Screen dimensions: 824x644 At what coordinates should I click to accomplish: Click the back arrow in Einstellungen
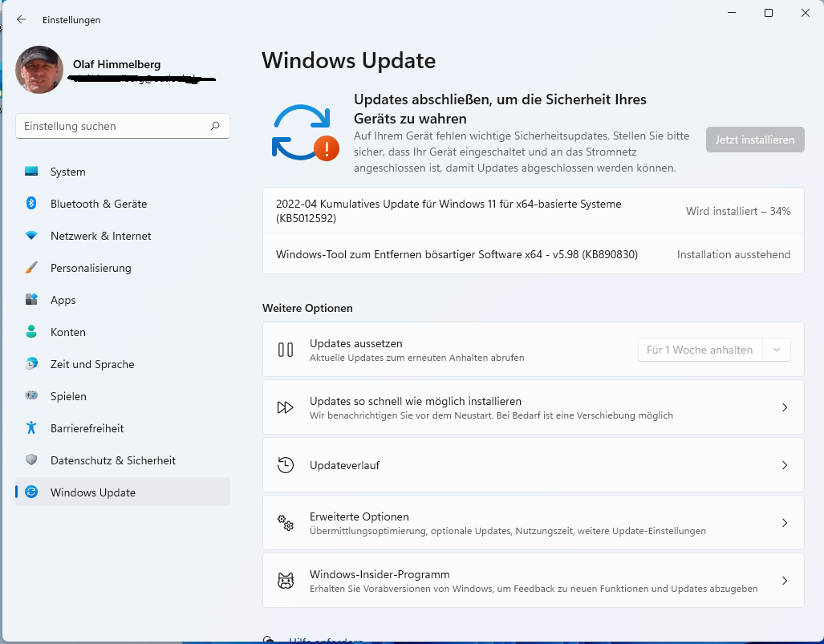[x=22, y=19]
